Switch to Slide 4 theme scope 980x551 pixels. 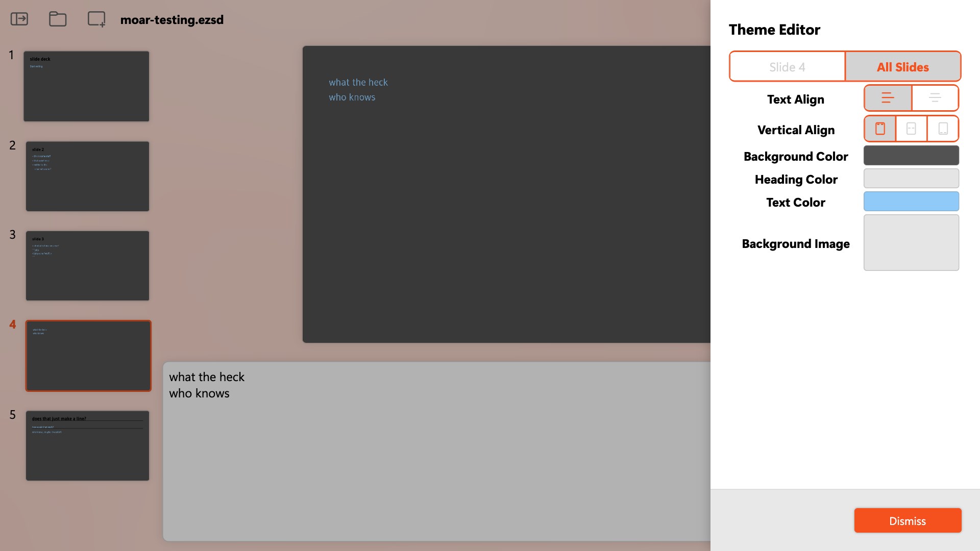click(x=787, y=67)
